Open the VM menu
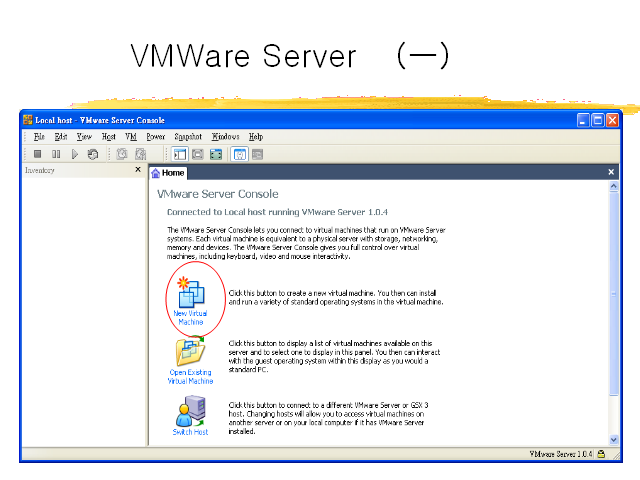This screenshot has width=640, height=480. [131, 137]
